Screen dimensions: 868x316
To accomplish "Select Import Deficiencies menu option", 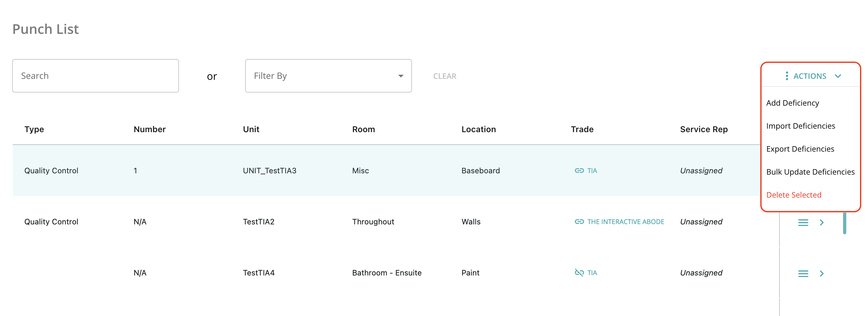I will point(800,126).
